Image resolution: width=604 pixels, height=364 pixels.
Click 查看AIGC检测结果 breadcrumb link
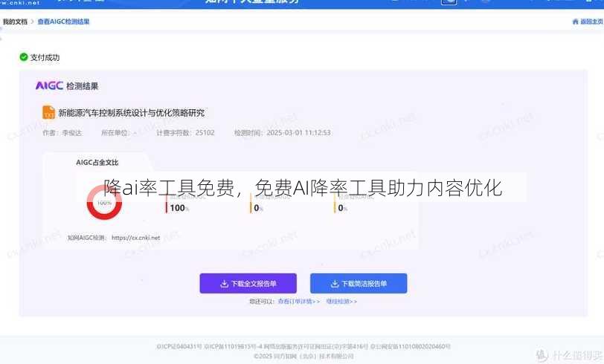(63, 22)
